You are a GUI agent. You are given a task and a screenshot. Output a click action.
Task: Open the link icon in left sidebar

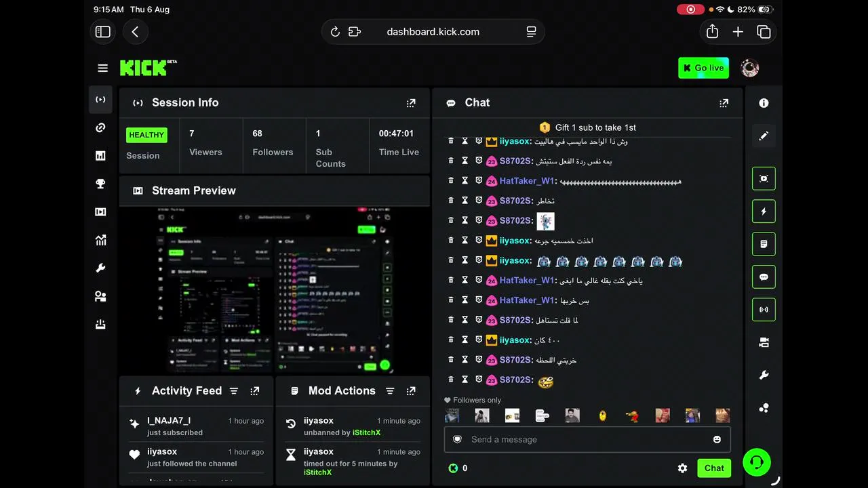[100, 127]
